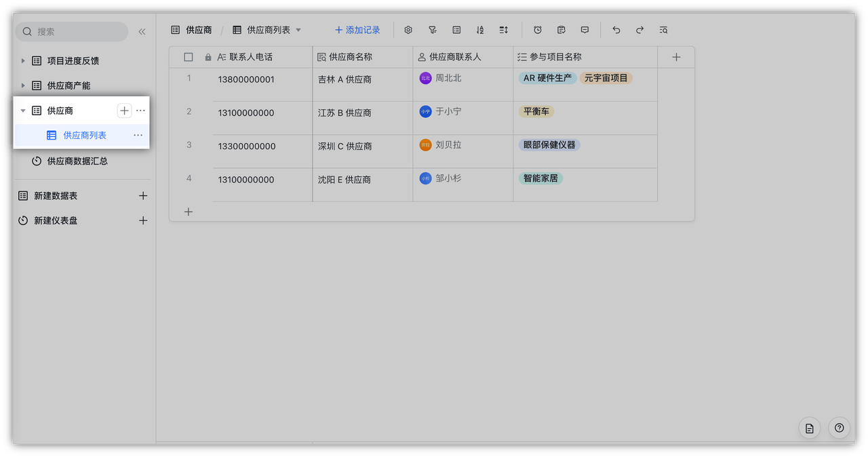Click the 添加记录 button

tap(357, 30)
